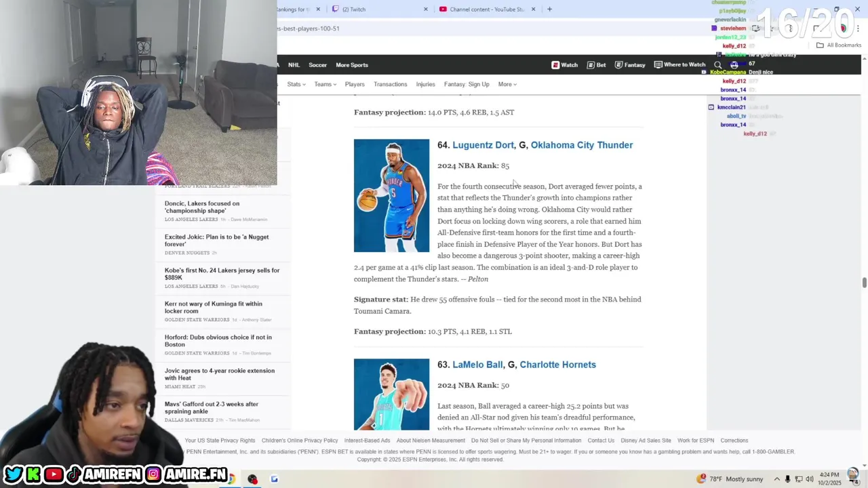Open the More Sports menu
The image size is (868, 488).
[x=352, y=65]
